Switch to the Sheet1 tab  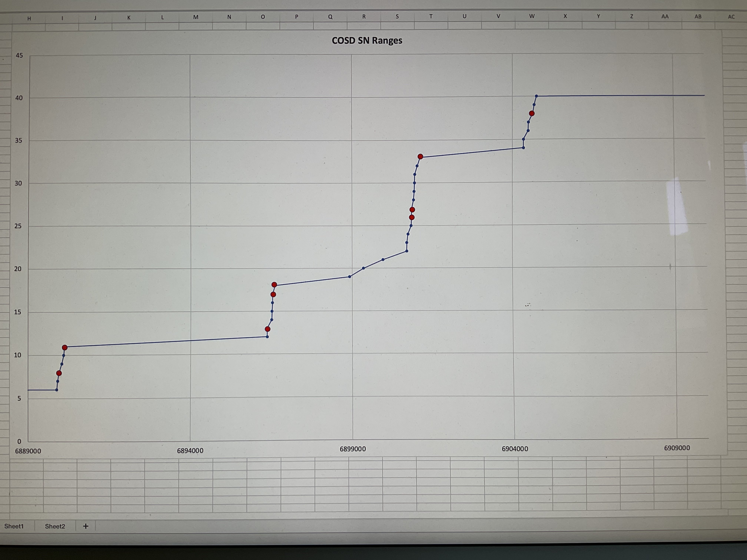[x=14, y=526]
